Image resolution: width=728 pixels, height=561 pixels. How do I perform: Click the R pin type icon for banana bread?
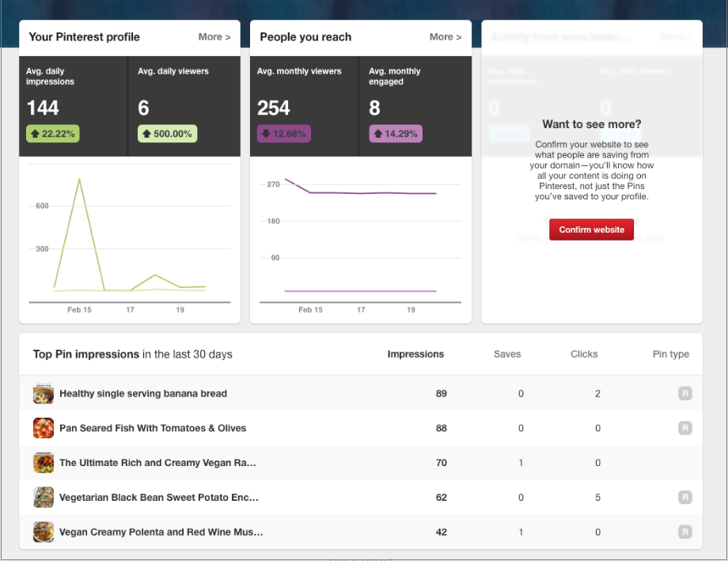(x=684, y=393)
